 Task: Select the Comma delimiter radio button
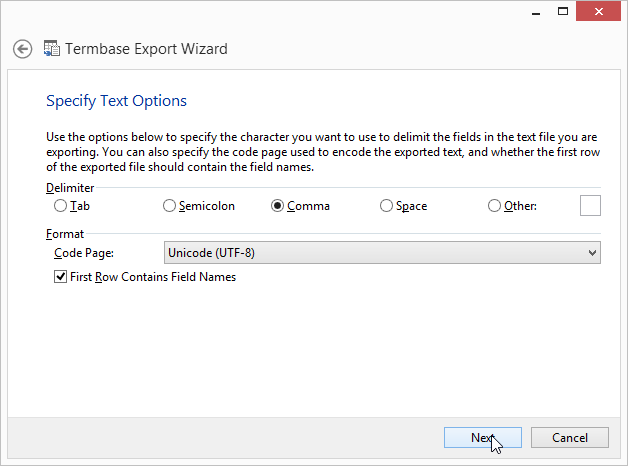[277, 206]
